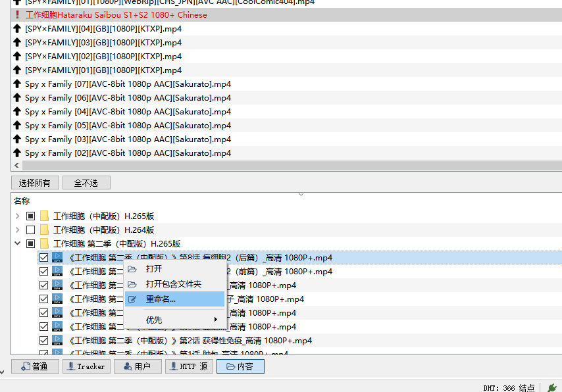
Task: Click upload arrow icon of Spy x Family [03] Sakurato
Action: pyautogui.click(x=17, y=139)
